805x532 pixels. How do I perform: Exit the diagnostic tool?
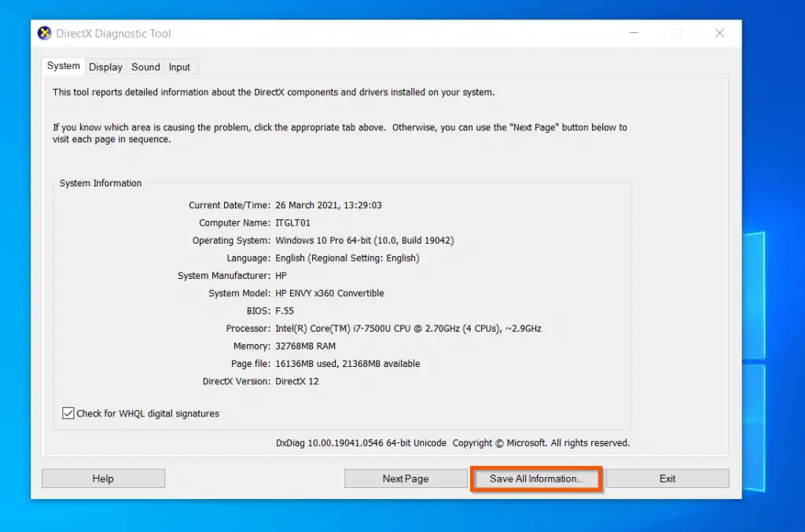667,479
